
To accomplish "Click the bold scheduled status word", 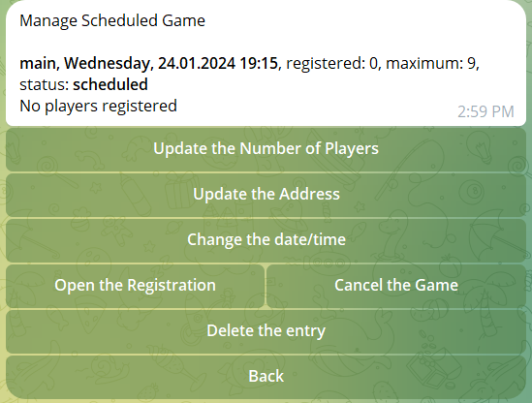I will click(x=110, y=84).
